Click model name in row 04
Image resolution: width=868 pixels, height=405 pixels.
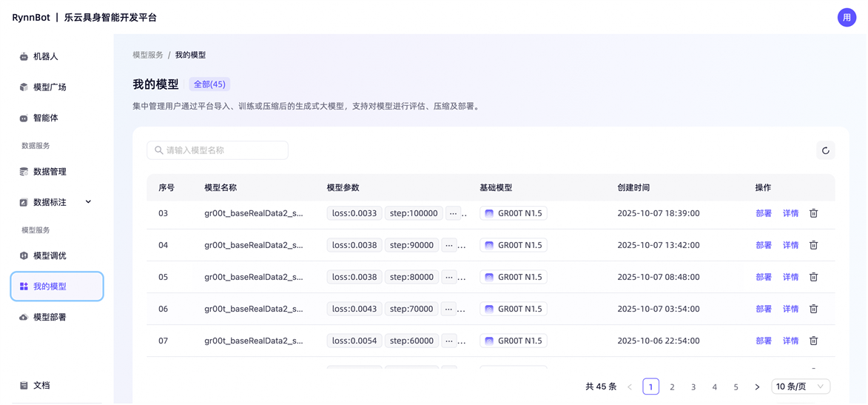pos(254,245)
